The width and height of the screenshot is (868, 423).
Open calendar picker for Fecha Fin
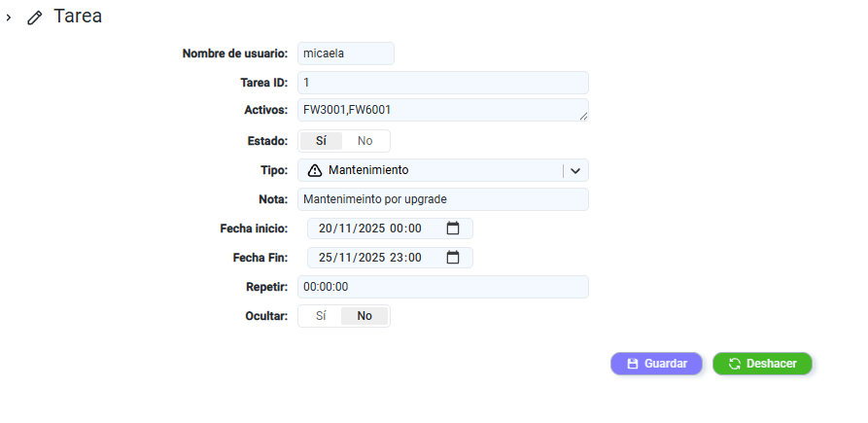click(453, 257)
